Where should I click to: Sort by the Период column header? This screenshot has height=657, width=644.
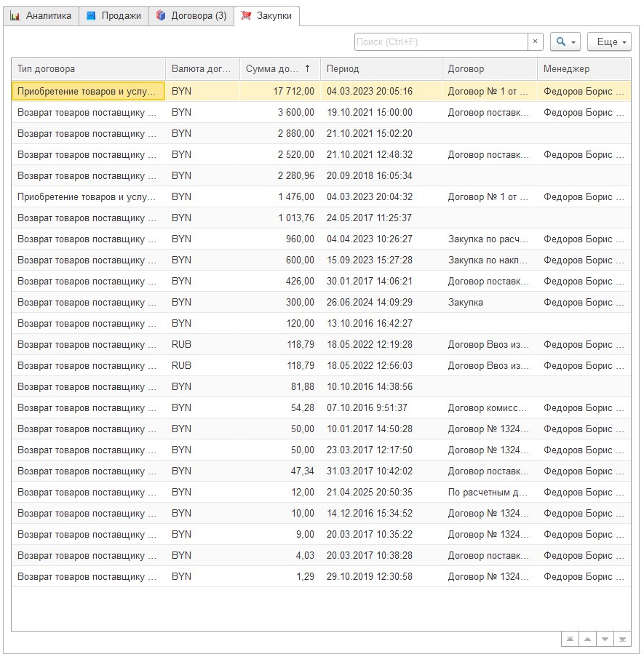(381, 69)
